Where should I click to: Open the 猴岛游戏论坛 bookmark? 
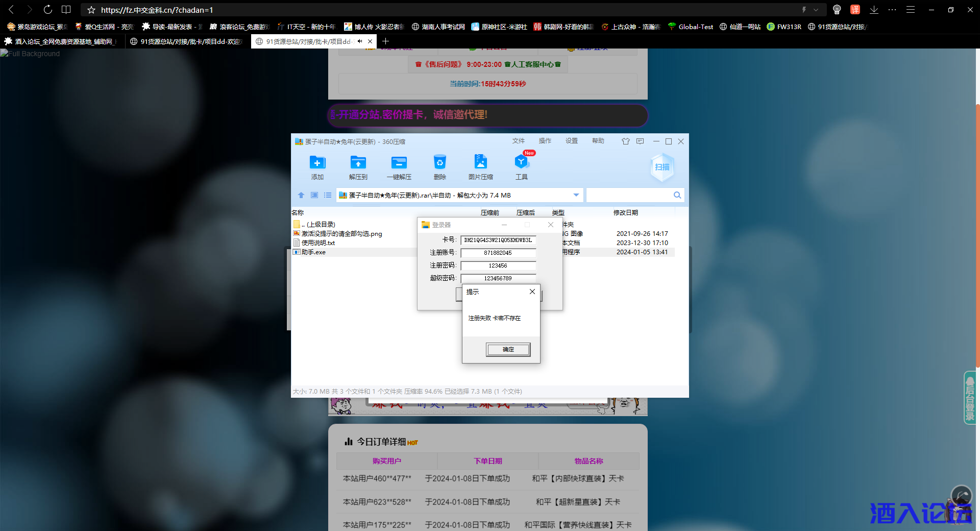37,27
